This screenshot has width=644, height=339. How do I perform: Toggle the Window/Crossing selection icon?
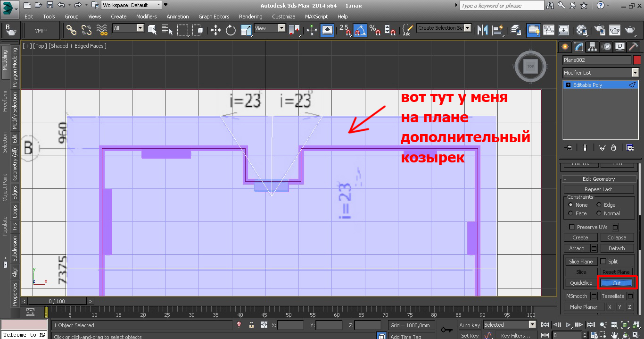pos(198,30)
